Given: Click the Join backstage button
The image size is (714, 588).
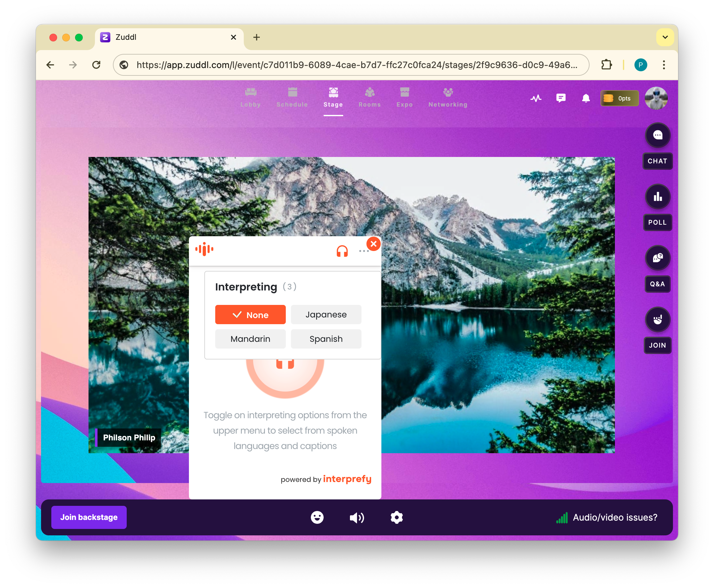Looking at the screenshot, I should click(x=89, y=517).
